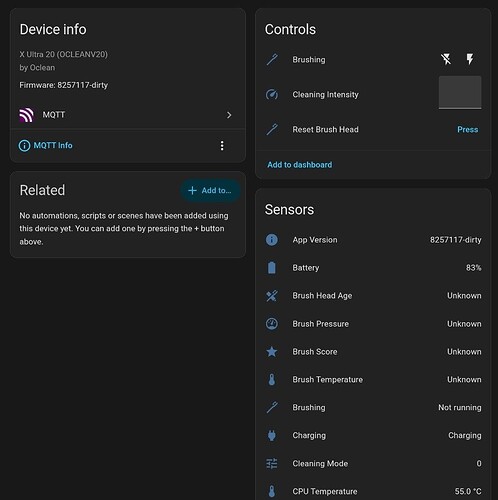Image resolution: width=498 pixels, height=500 pixels.
Task: Click the MQTT Info circle-i icon
Action: click(24, 145)
